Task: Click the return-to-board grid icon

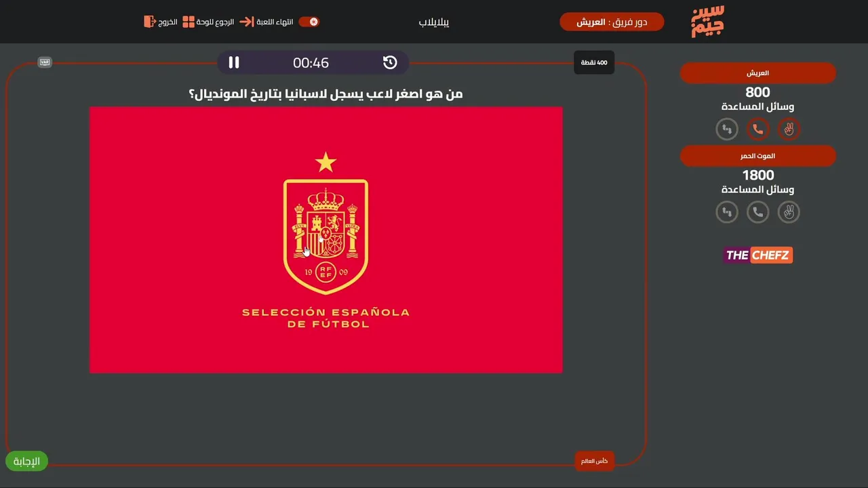Action: pos(189,22)
